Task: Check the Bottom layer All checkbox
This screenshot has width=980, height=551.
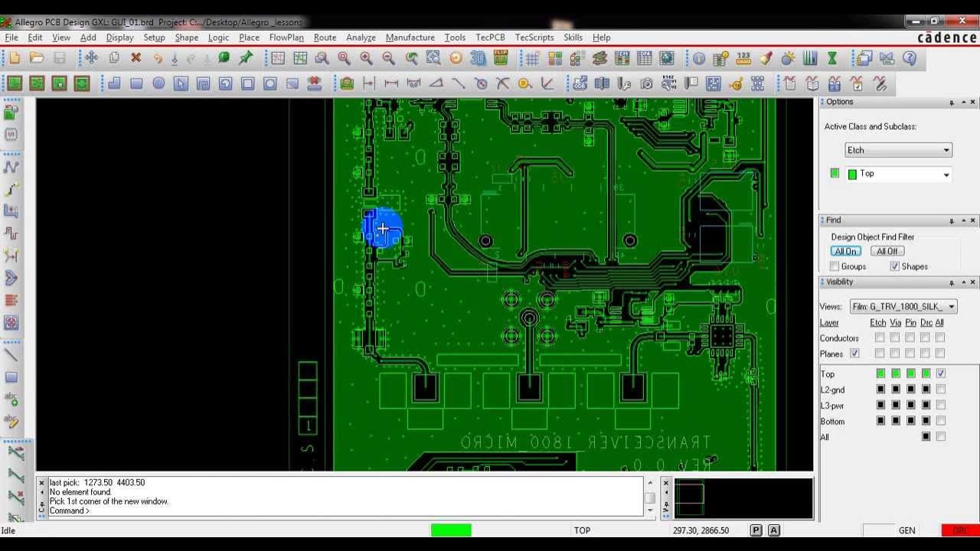Action: 940,421
